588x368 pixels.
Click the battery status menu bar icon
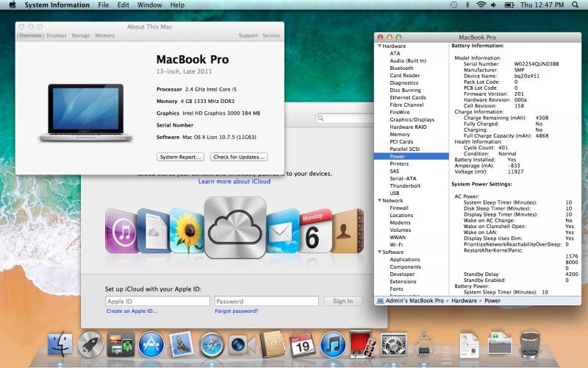coord(509,5)
